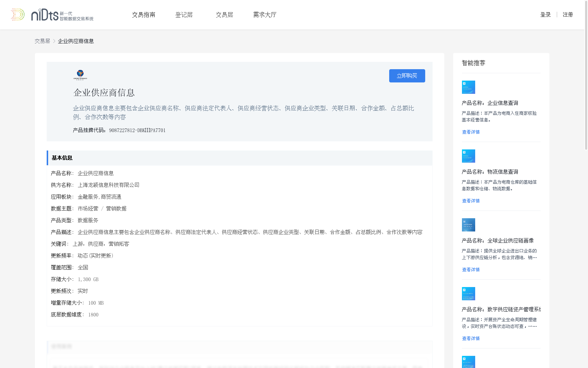This screenshot has height=368, width=588.
Task: Click the supplier company logo above the title
Action: (x=80, y=75)
